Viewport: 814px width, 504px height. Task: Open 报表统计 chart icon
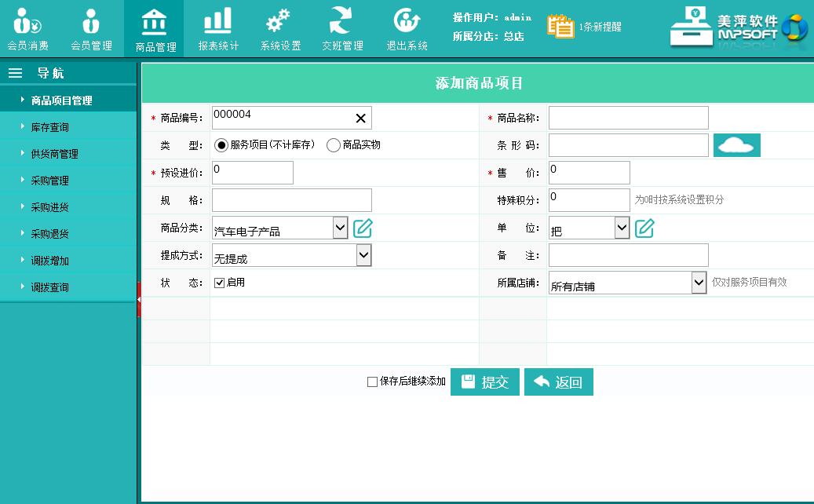click(217, 21)
